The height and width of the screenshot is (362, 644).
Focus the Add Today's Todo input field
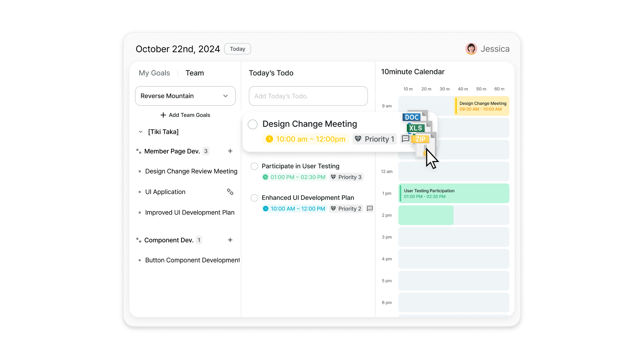point(308,96)
